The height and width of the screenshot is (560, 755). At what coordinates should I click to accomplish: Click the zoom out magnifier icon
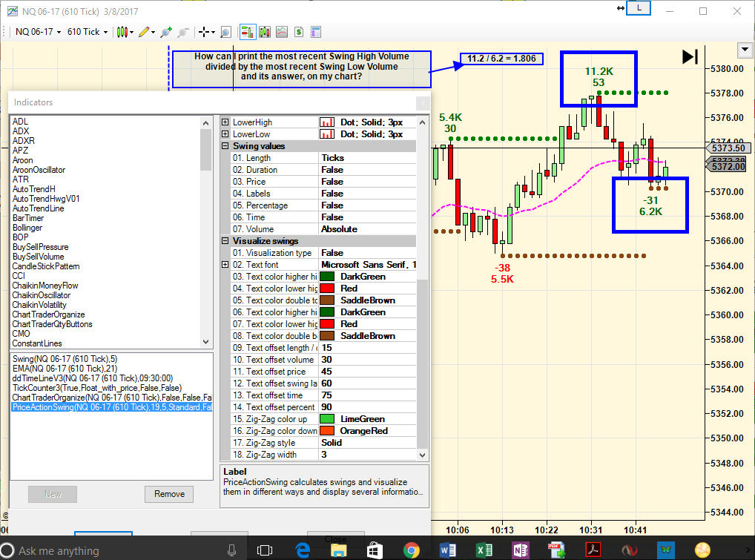[182, 32]
